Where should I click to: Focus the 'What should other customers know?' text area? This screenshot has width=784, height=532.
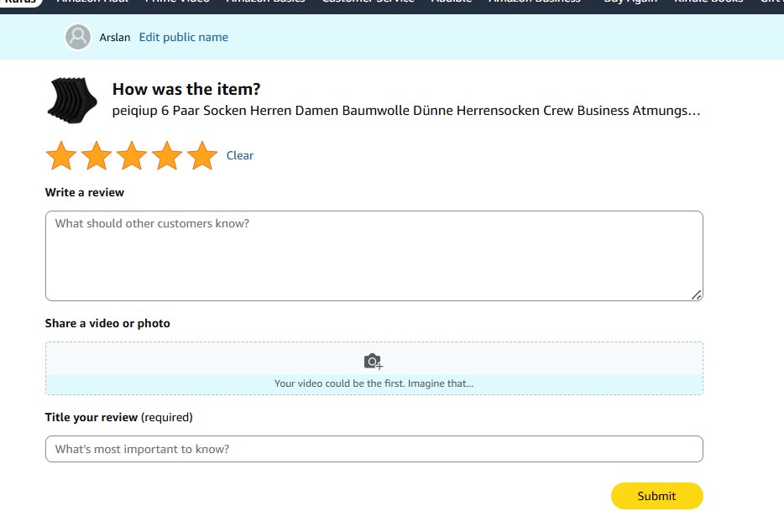374,255
